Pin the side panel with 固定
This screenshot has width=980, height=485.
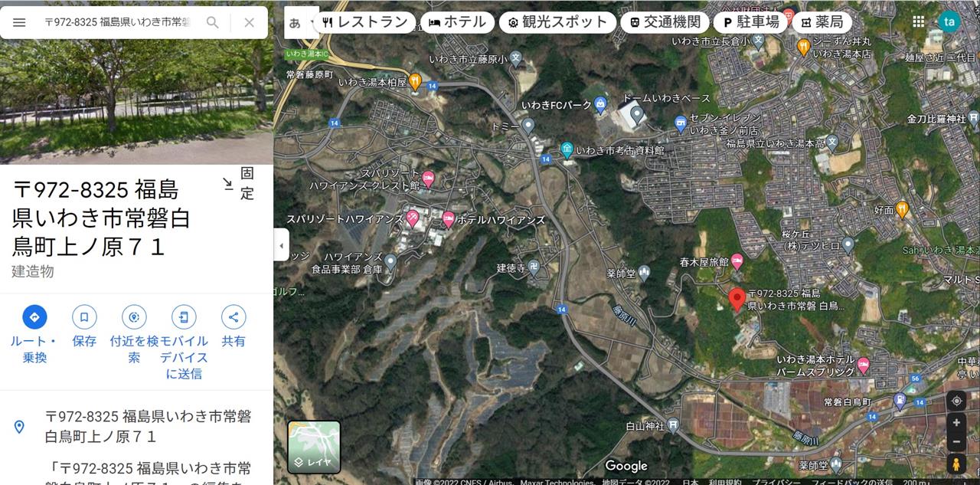click(x=239, y=183)
